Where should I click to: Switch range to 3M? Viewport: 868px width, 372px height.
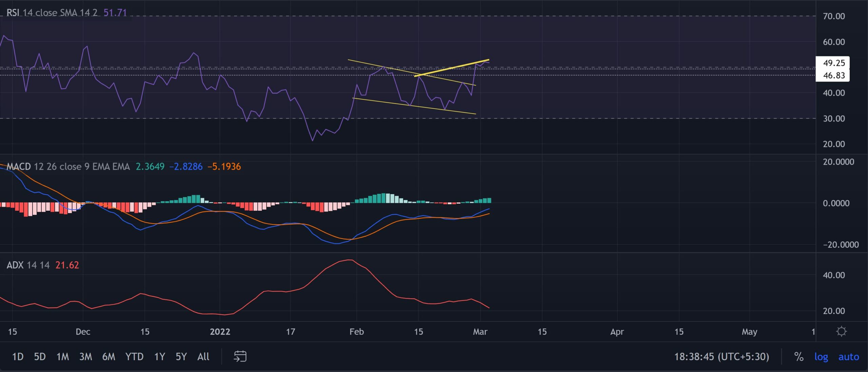pyautogui.click(x=85, y=357)
